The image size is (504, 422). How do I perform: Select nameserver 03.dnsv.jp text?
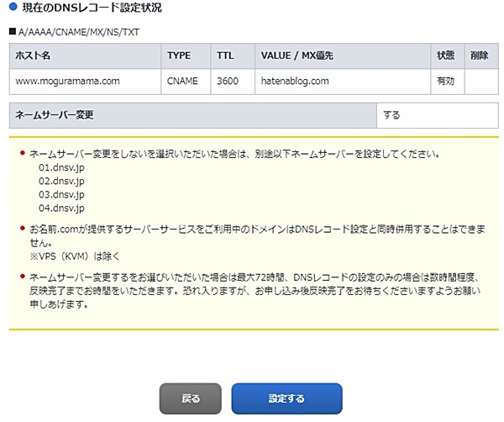point(61,194)
